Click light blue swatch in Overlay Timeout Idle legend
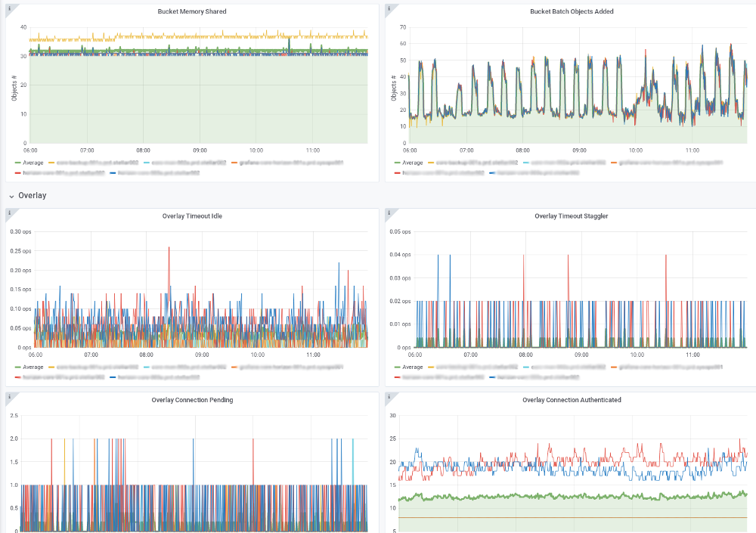 point(147,367)
